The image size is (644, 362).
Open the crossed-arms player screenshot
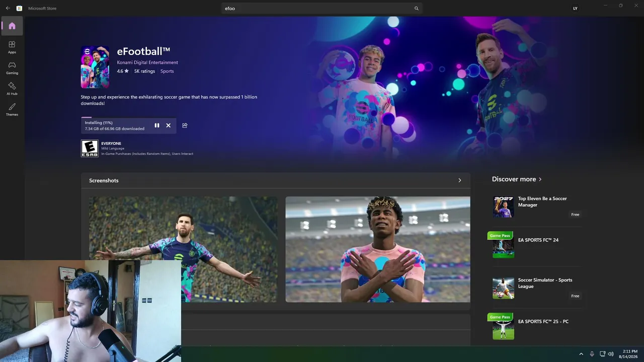click(378, 249)
